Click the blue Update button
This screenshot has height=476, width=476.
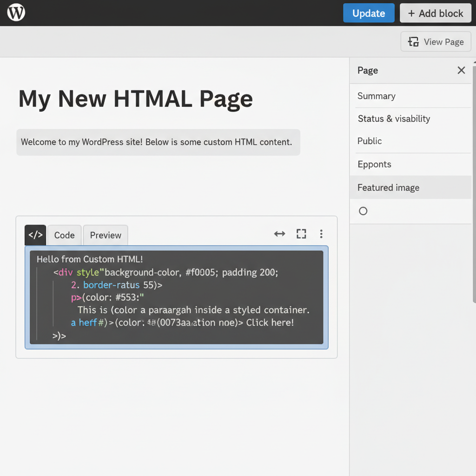[x=369, y=13]
